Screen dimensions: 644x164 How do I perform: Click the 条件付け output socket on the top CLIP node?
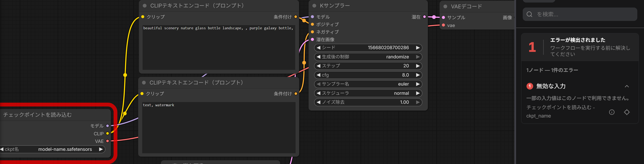coord(296,17)
